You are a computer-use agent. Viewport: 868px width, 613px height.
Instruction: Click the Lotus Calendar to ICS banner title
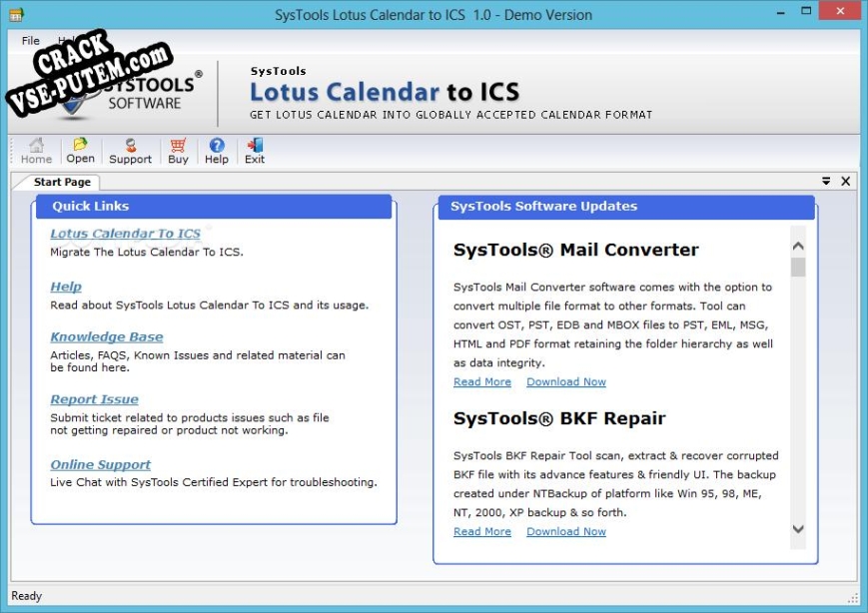[x=385, y=92]
